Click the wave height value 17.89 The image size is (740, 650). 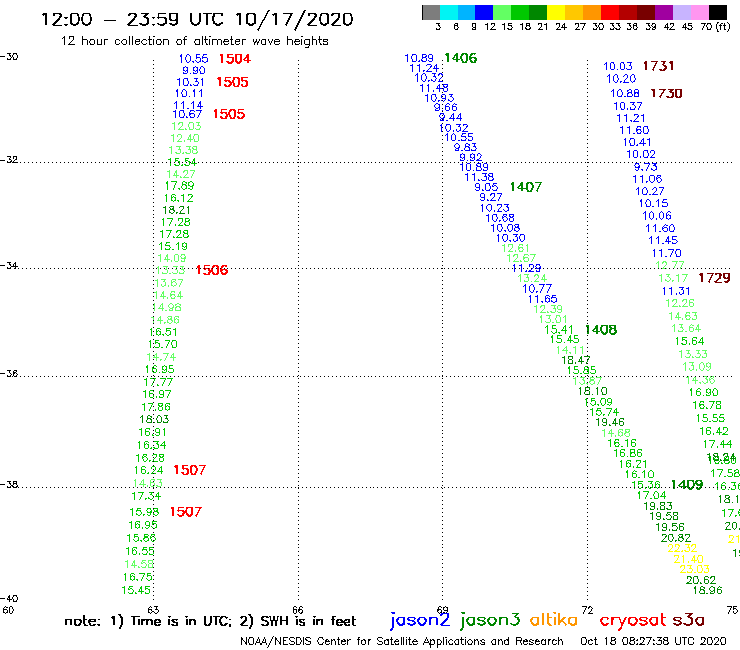pyautogui.click(x=179, y=186)
